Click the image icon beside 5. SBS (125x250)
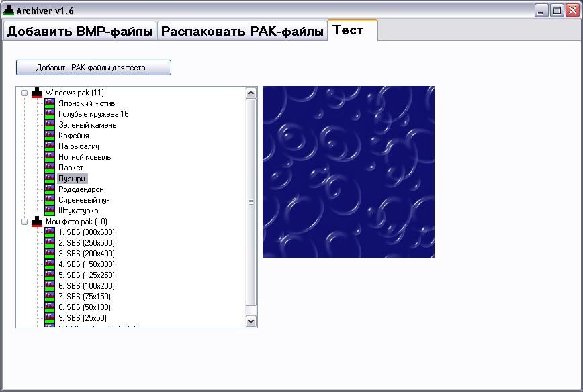 tap(49, 275)
